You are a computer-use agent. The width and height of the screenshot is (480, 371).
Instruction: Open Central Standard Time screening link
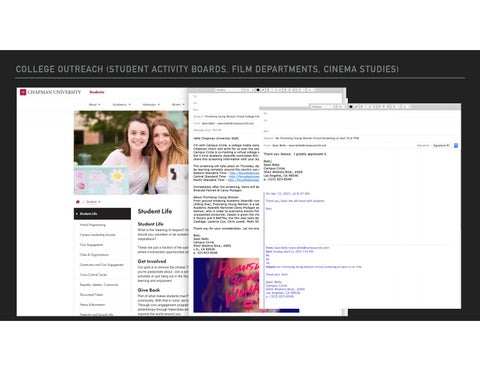click(x=244, y=177)
